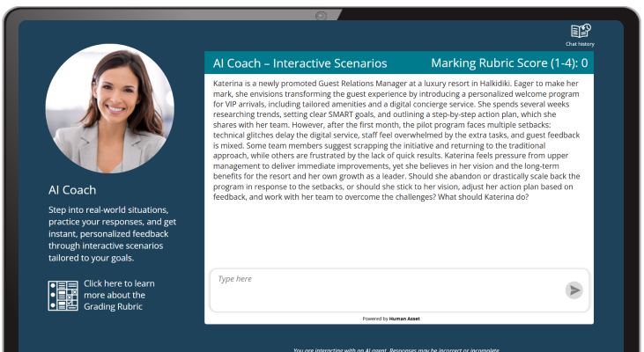Focus the 'Type here' message field
The width and height of the screenshot is (644, 352).
383,290
